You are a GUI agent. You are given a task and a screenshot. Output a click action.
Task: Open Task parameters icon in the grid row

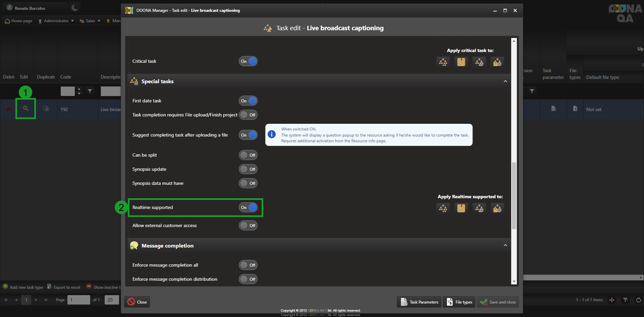click(x=553, y=109)
